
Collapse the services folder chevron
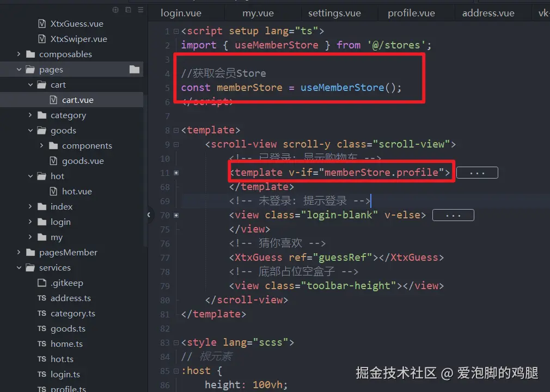(19, 267)
